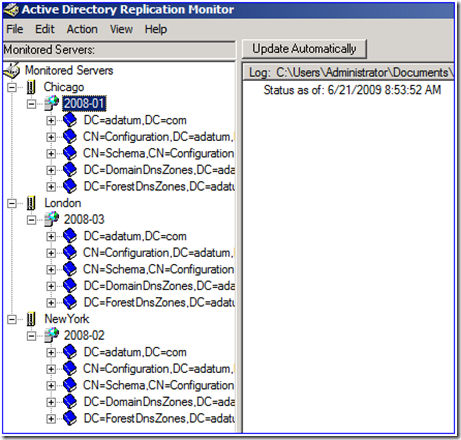
Task: Click book icon of ForestDnsZones under 2008-02
Action: pyautogui.click(x=70, y=418)
